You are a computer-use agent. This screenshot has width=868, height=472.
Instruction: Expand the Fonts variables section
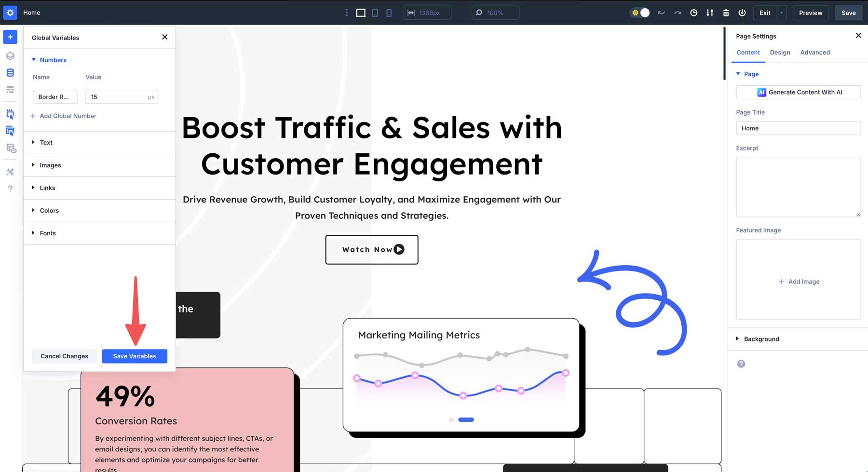pos(48,233)
